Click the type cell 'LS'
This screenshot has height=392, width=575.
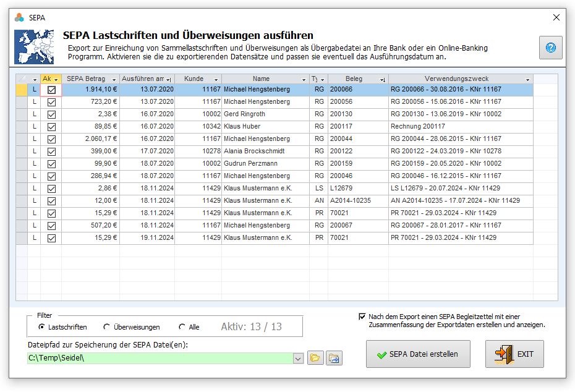319,188
